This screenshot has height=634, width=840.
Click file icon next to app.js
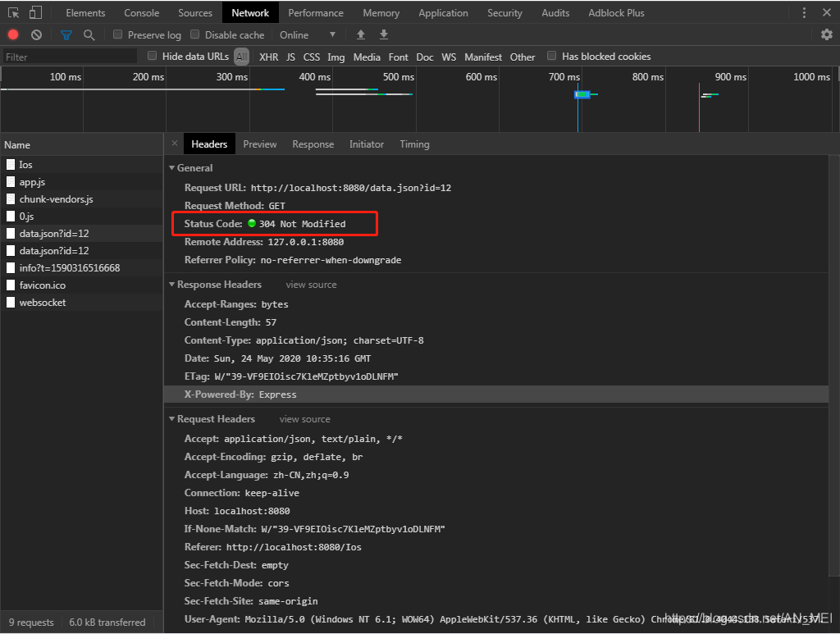click(x=11, y=181)
